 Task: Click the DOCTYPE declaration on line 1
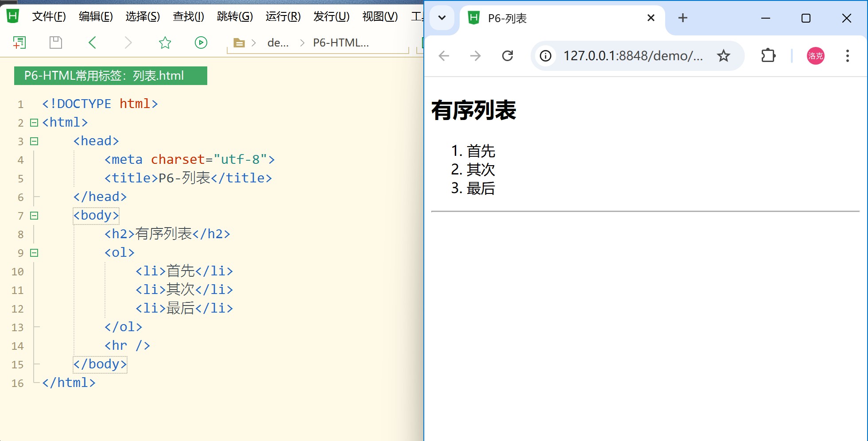pos(100,104)
